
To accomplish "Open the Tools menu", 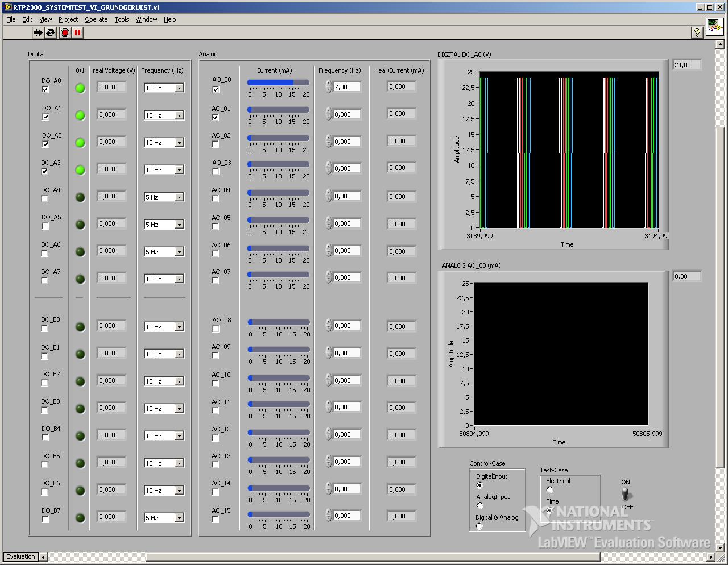I will tap(121, 19).
